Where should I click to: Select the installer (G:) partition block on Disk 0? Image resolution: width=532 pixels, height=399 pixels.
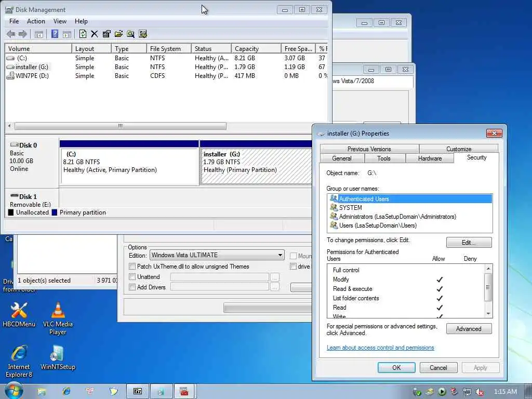[x=256, y=163]
